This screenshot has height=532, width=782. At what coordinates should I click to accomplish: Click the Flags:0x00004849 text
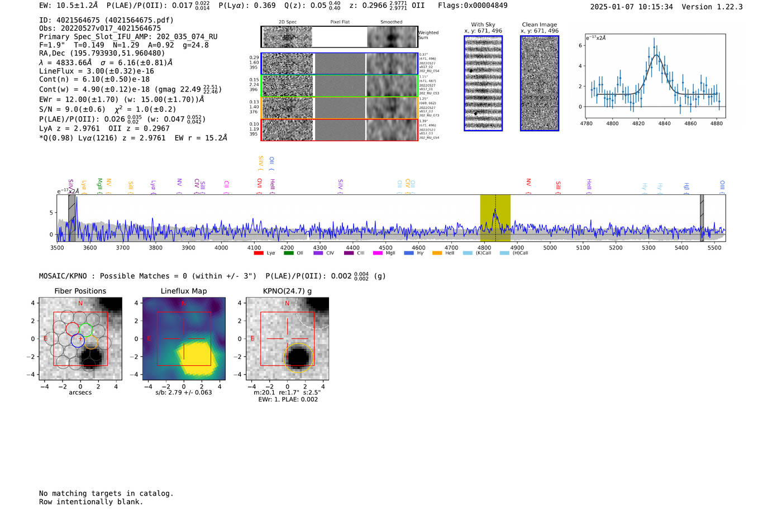pos(473,6)
